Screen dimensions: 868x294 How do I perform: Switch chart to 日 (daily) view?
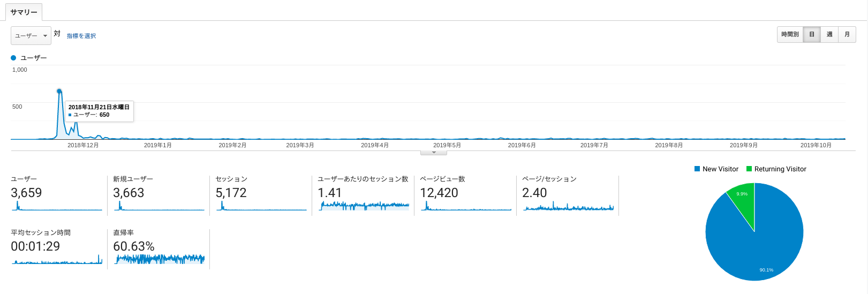[x=812, y=34]
